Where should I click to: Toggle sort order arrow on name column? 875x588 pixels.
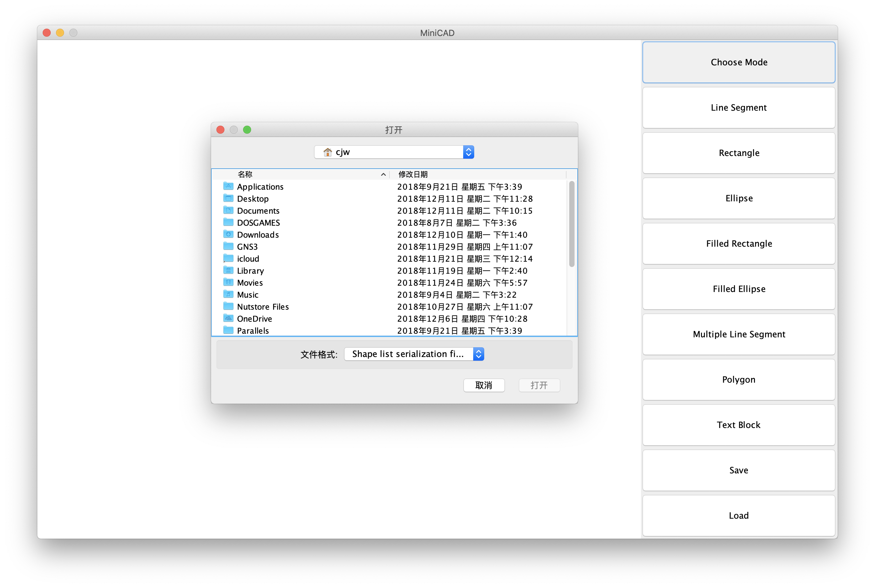click(x=383, y=174)
